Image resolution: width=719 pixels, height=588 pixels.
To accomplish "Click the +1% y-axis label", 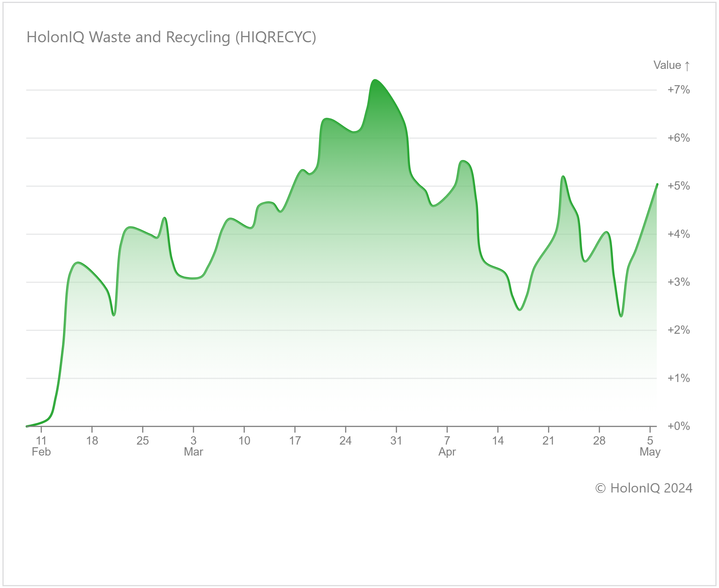I will [x=678, y=378].
